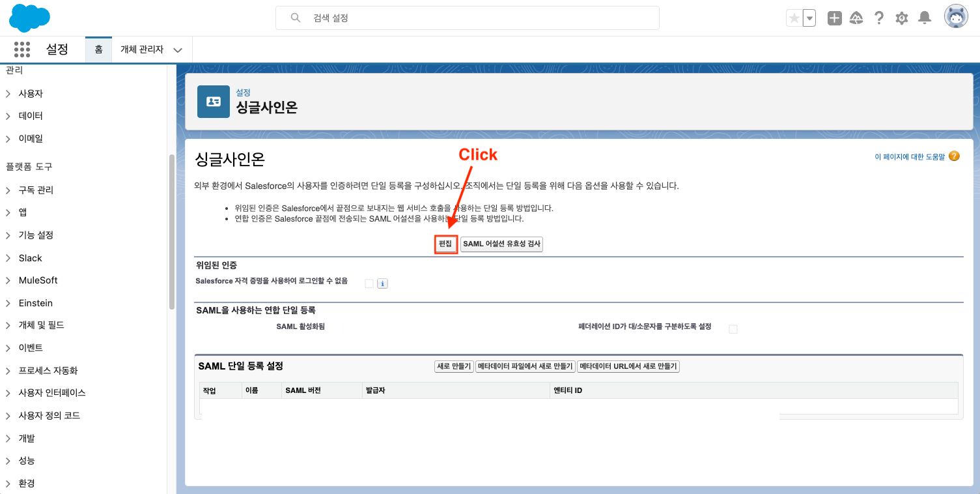980x494 pixels.
Task: Open the Trailhead guidance icon
Action: point(856,18)
